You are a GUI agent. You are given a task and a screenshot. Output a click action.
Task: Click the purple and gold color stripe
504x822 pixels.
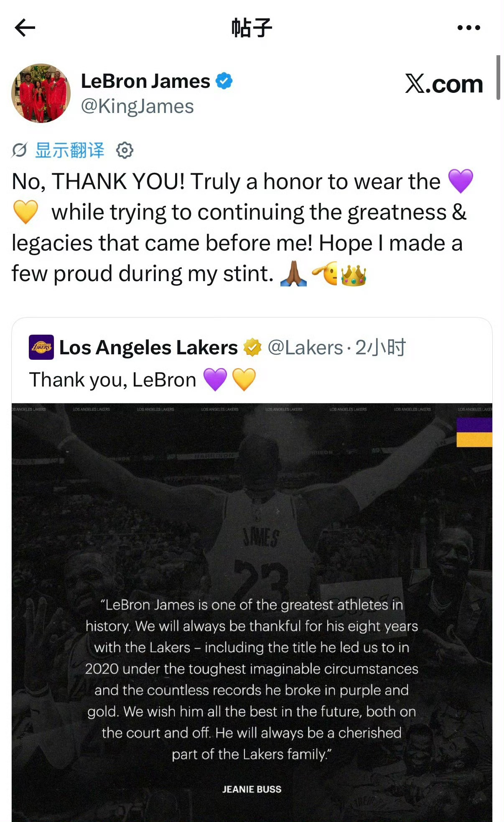(474, 433)
